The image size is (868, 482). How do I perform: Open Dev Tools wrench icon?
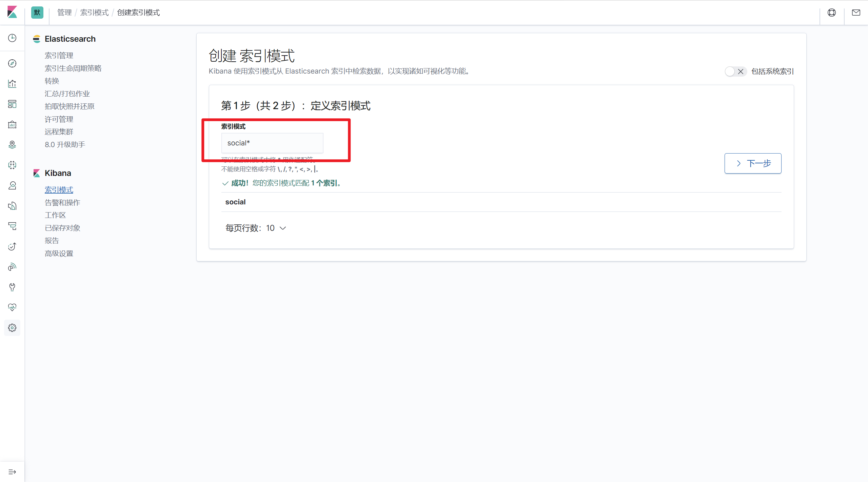12,287
